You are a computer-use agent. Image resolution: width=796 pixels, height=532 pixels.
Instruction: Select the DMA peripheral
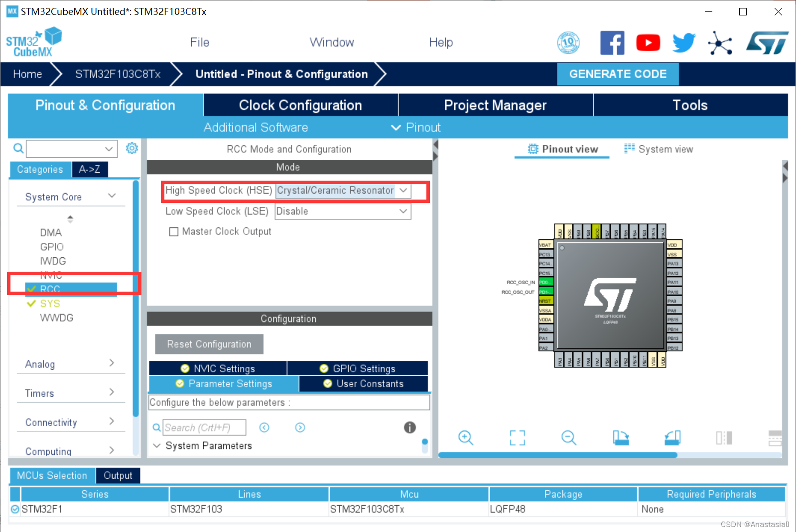51,233
